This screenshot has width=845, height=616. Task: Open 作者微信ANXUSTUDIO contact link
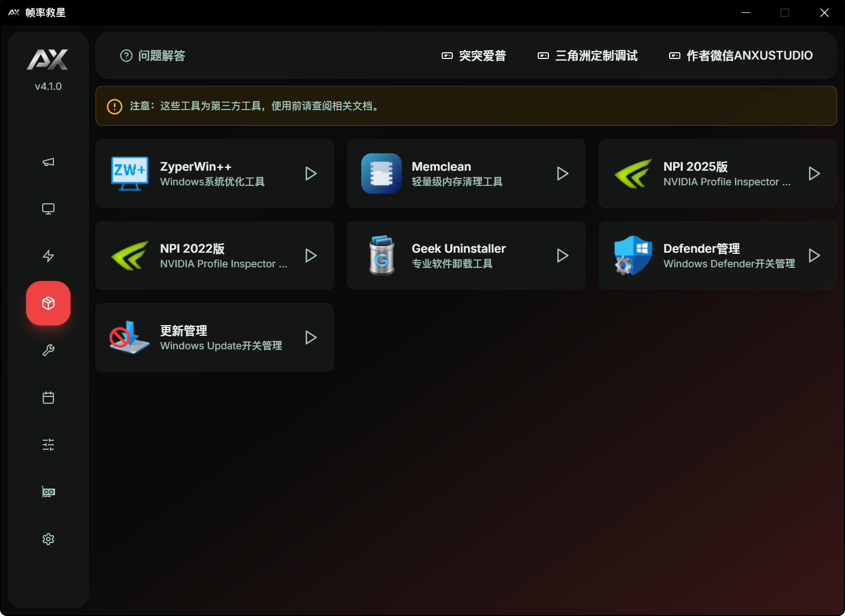click(x=741, y=56)
